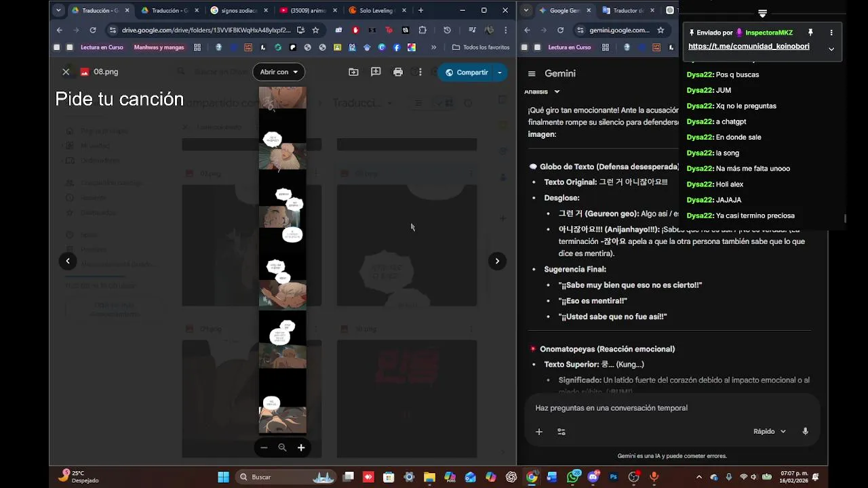868x488 pixels.
Task: Open Chrome history clock icon
Action: (447, 30)
